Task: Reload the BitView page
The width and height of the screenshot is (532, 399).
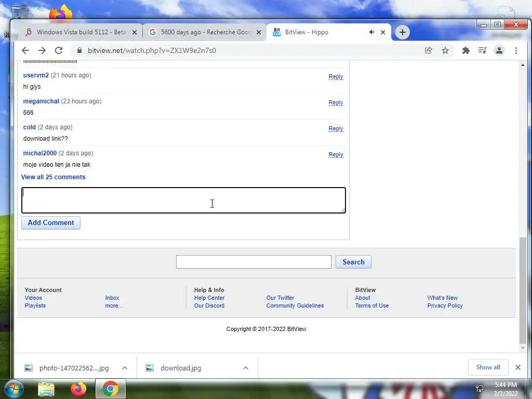Action: tap(59, 50)
